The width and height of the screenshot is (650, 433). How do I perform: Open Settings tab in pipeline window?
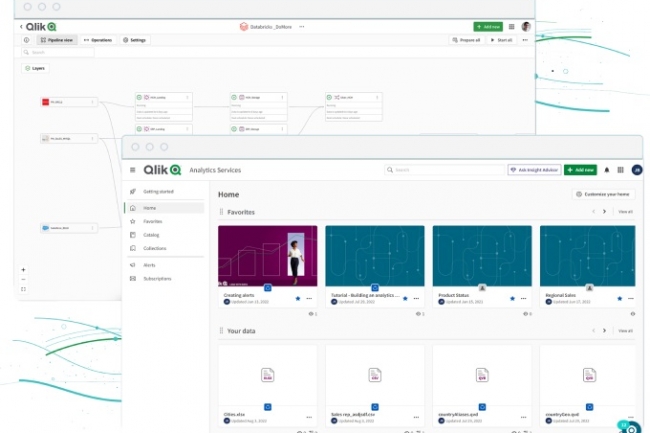tap(135, 40)
